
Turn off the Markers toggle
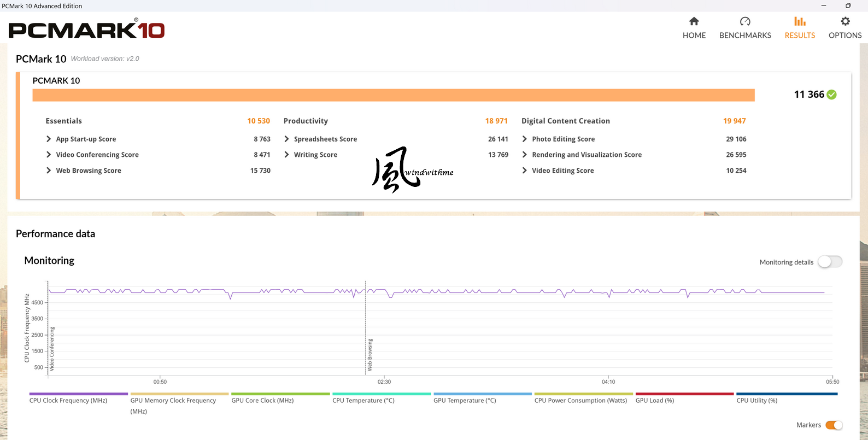834,425
